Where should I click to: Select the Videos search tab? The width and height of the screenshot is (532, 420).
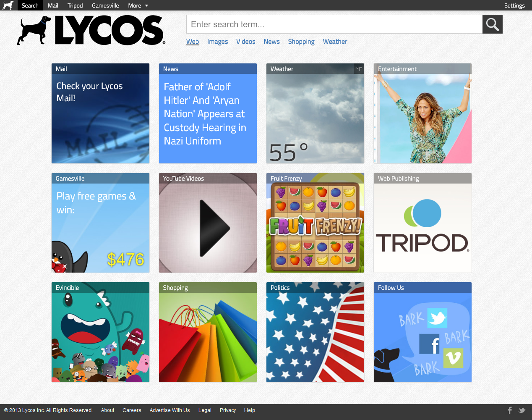tap(246, 42)
